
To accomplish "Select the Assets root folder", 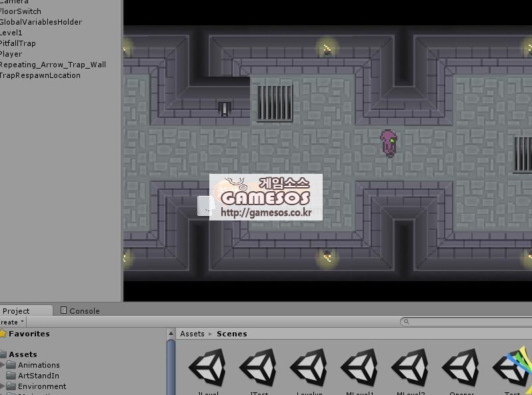I will tap(23, 354).
